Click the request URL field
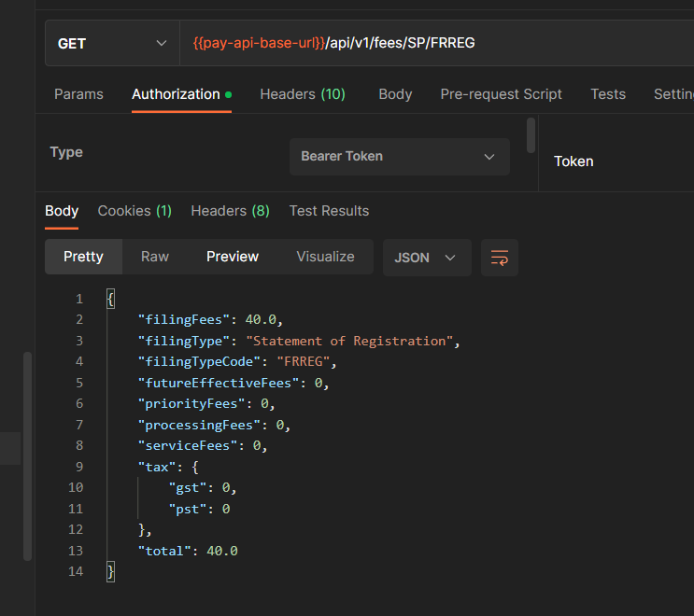The image size is (694, 616). point(437,43)
